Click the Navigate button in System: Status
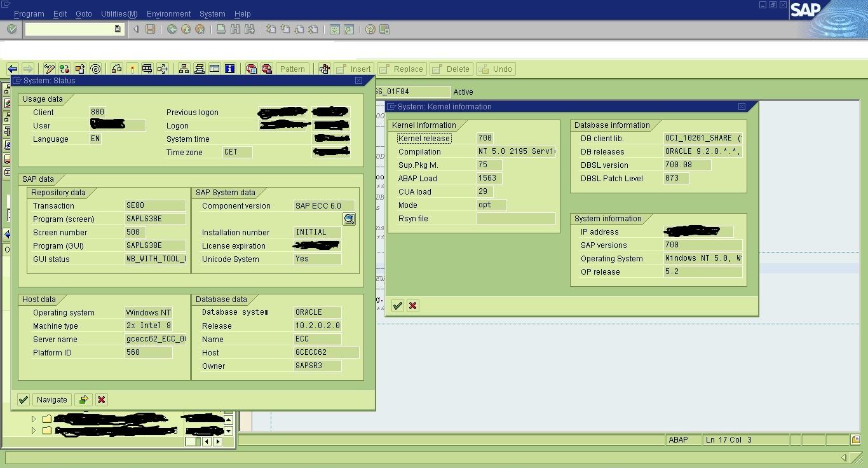Viewport: 868px width, 468px height. [52, 400]
